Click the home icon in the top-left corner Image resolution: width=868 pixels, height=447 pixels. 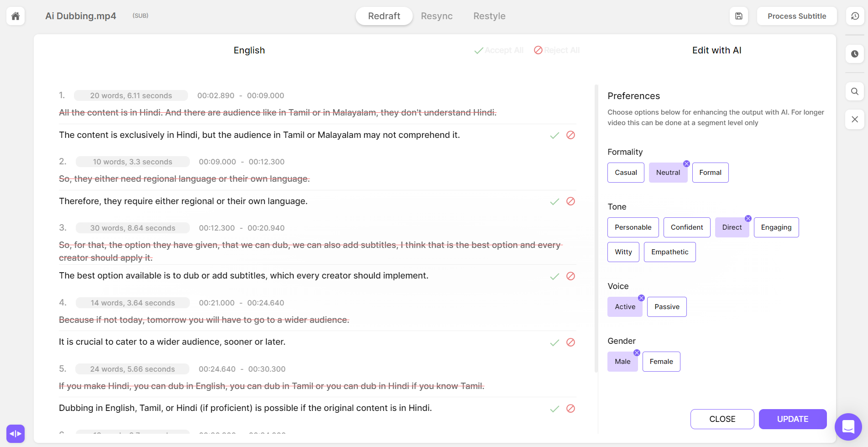(x=15, y=16)
